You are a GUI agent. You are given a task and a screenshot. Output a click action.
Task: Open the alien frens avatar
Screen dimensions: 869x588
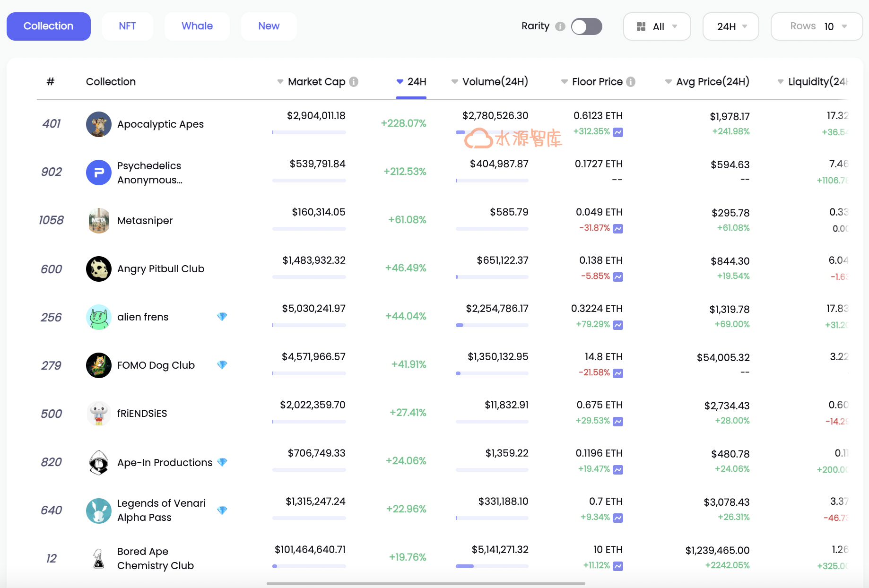(99, 317)
